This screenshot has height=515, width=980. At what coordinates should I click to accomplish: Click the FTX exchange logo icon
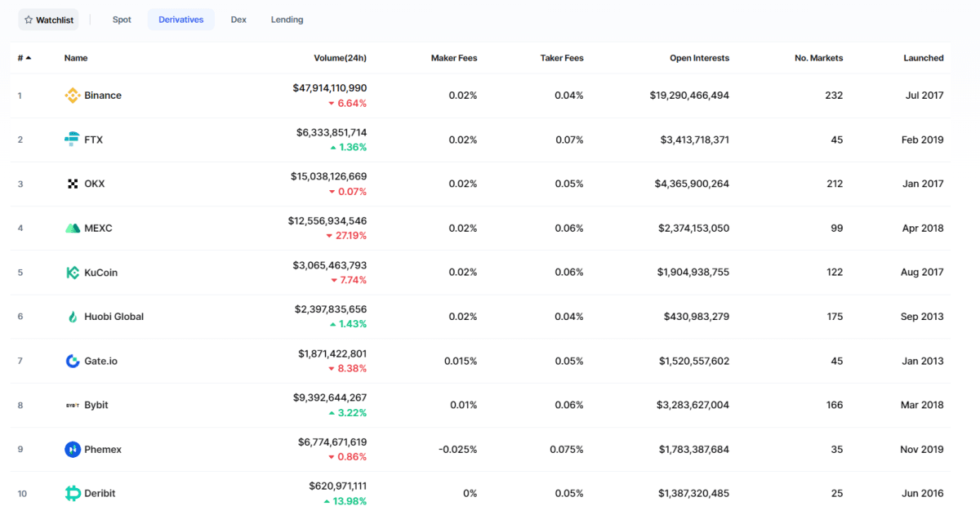(x=72, y=140)
